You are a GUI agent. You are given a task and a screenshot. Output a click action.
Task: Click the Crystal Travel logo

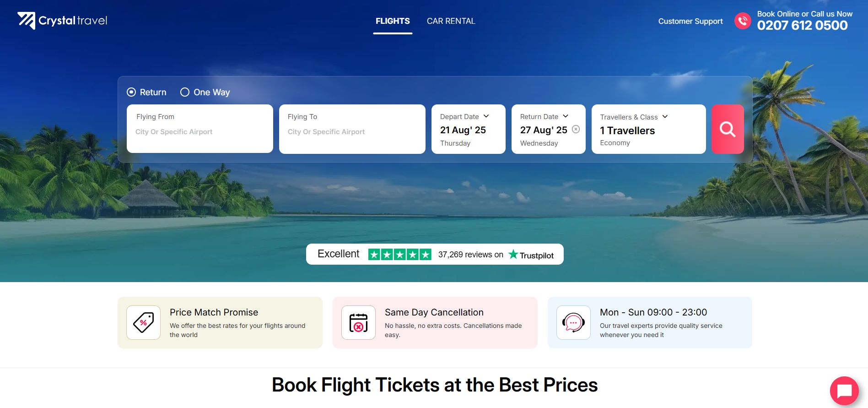point(62,21)
